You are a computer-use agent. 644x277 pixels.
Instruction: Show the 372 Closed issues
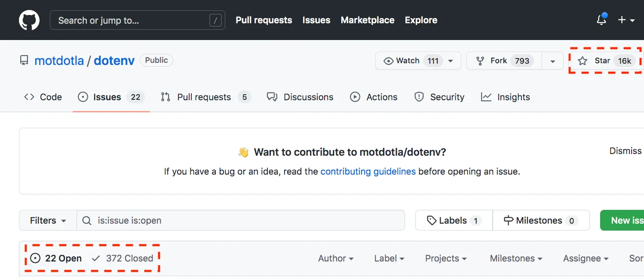tap(122, 259)
